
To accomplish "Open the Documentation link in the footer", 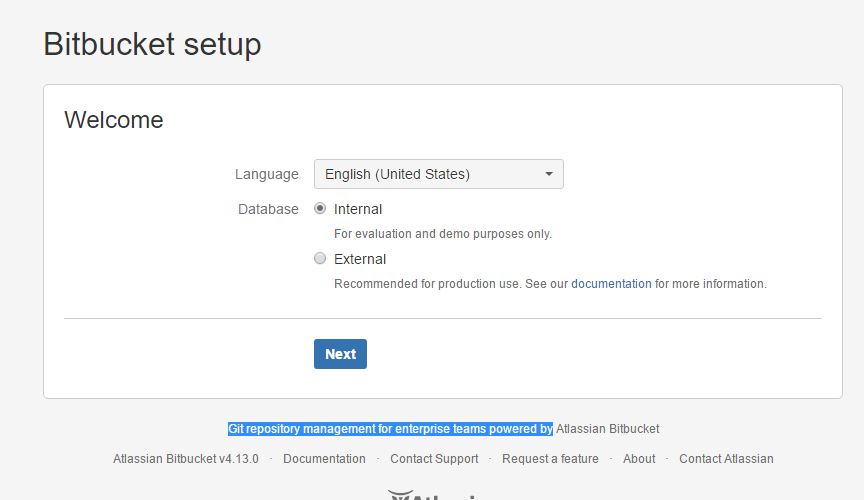I will tap(324, 459).
